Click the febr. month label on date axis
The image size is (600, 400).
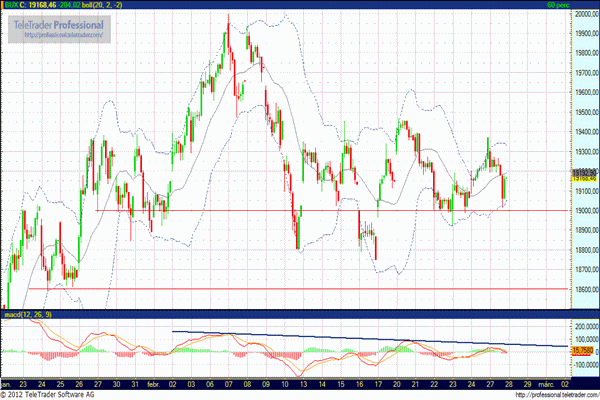click(153, 384)
